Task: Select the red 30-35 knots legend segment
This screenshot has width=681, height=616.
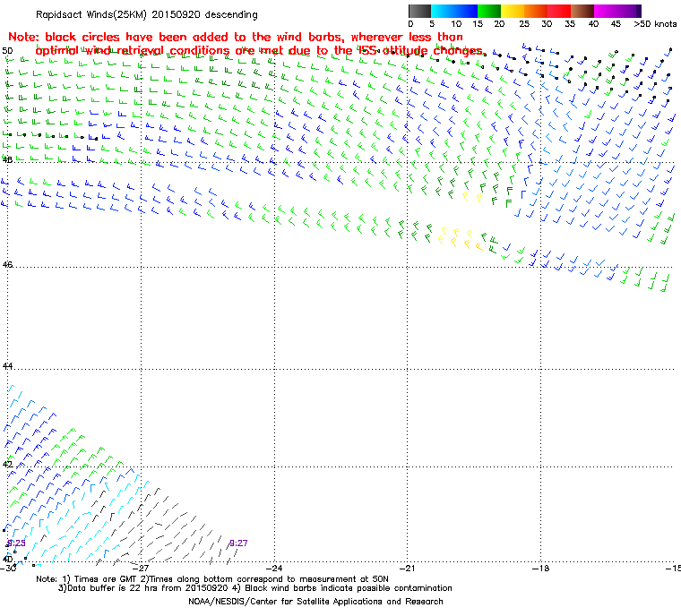Action: pyautogui.click(x=559, y=11)
